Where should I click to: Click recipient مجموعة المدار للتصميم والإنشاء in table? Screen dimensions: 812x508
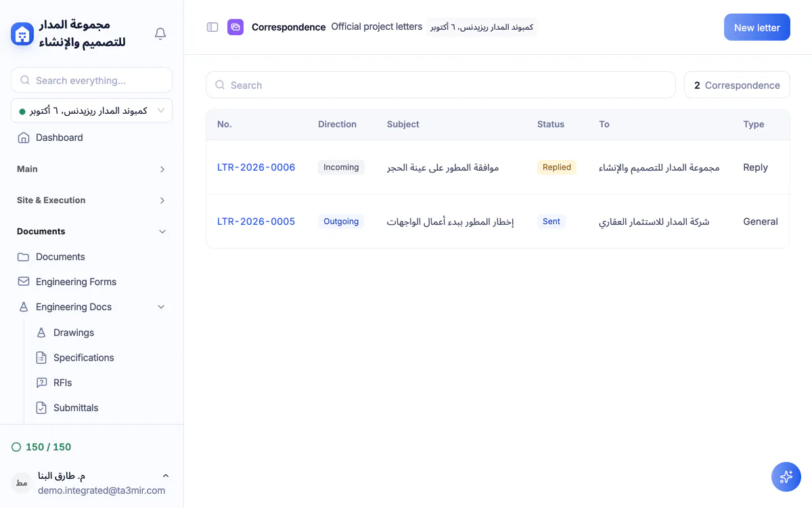click(x=659, y=167)
